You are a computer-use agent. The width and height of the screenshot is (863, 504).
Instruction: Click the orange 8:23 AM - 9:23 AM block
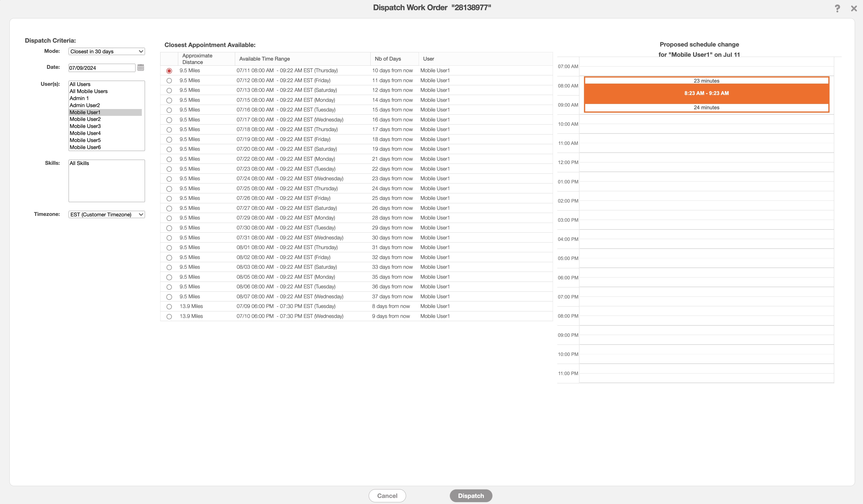[x=706, y=93]
